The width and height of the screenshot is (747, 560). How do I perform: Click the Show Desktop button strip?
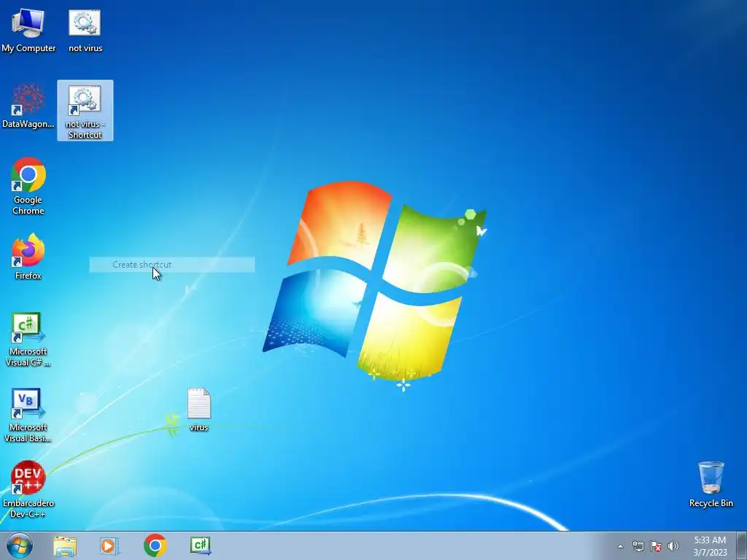741,545
